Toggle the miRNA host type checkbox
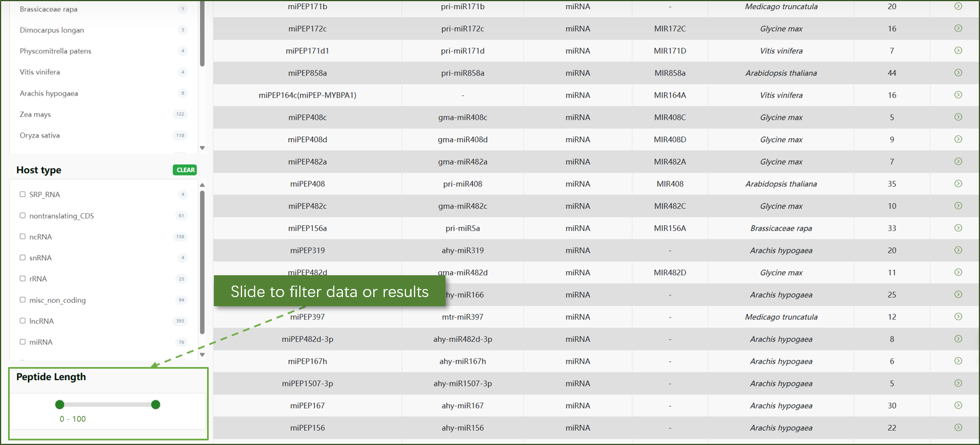980x445 pixels. pos(23,342)
